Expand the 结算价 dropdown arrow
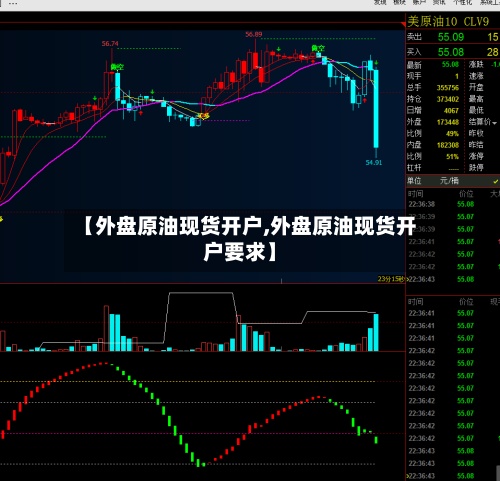The image size is (500, 481). [x=495, y=123]
